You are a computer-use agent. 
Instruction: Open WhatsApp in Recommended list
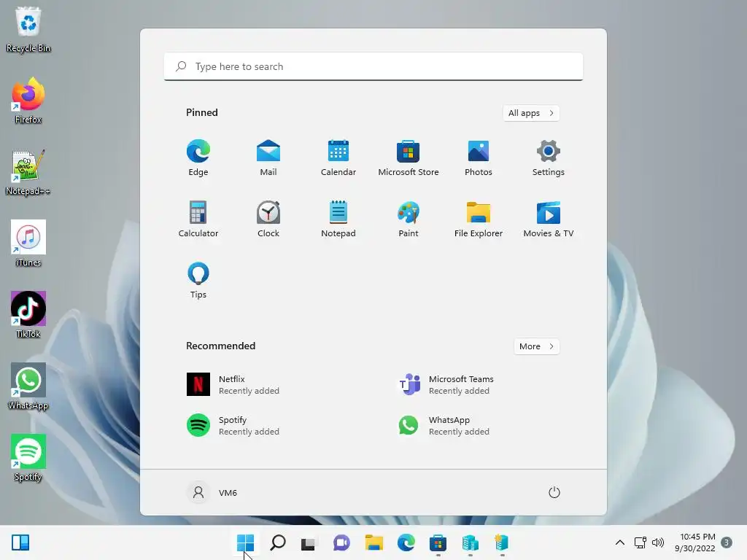446,425
